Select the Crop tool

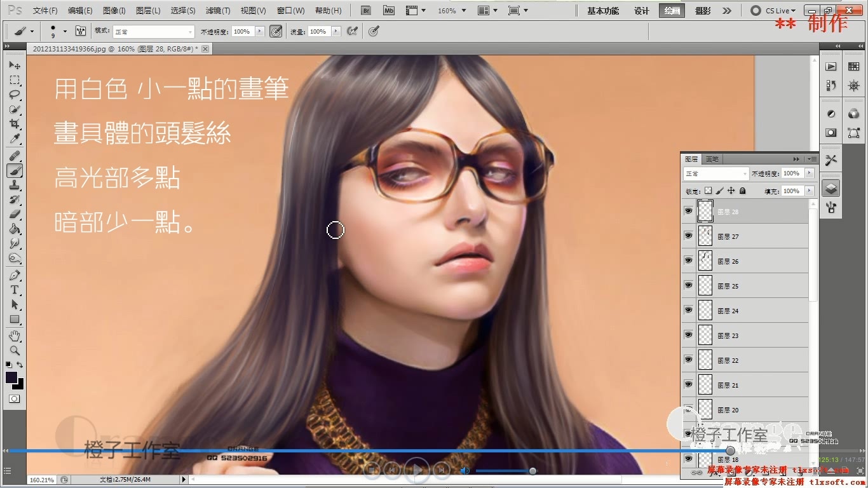tap(14, 123)
